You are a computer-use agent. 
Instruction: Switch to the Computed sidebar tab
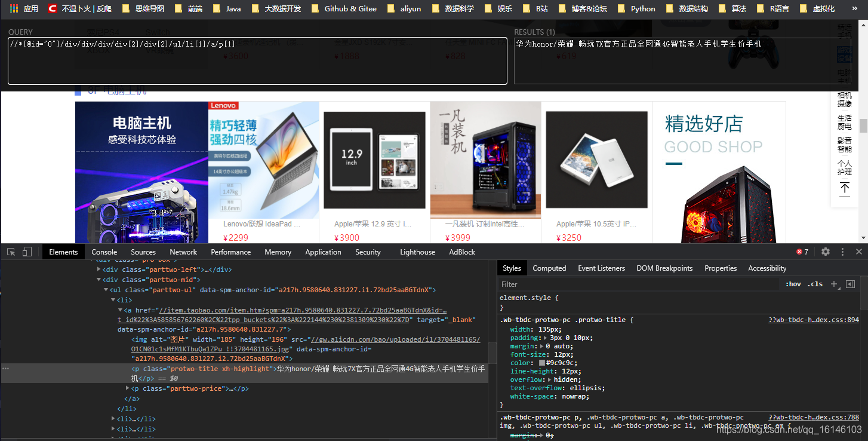point(549,268)
